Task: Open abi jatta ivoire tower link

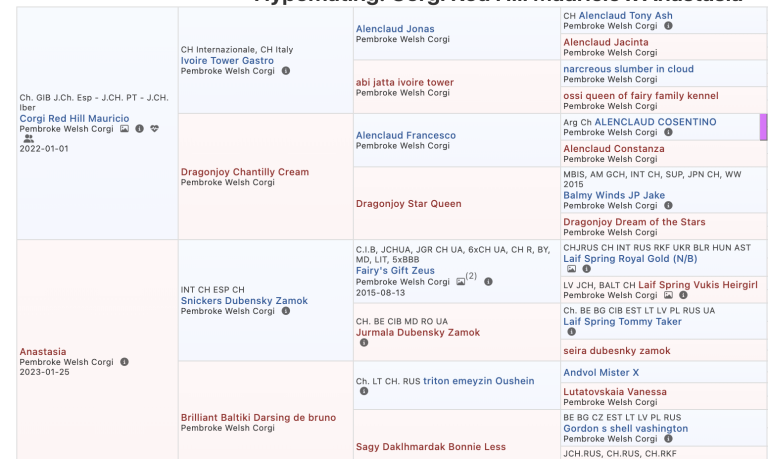Action: tap(405, 82)
